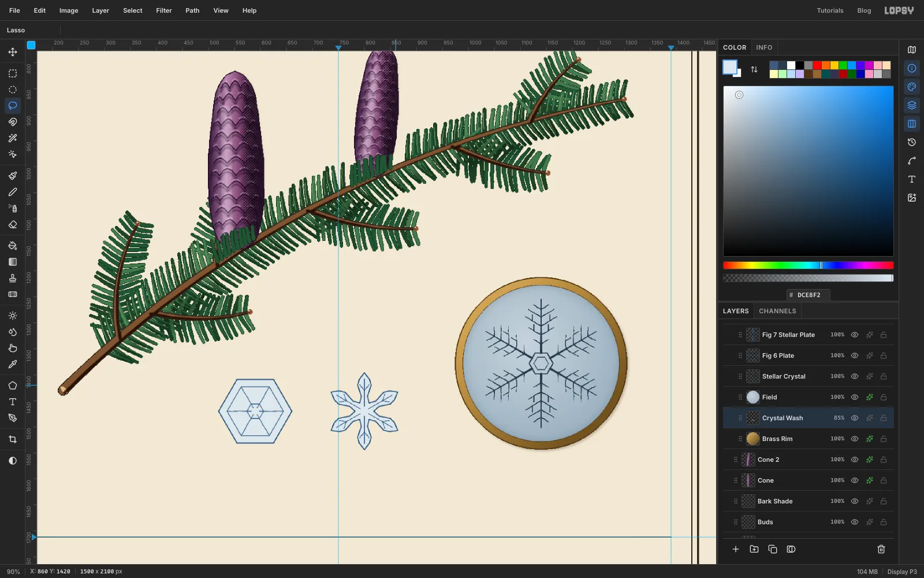
Task: Open the color palette panel icon
Action: (x=912, y=87)
